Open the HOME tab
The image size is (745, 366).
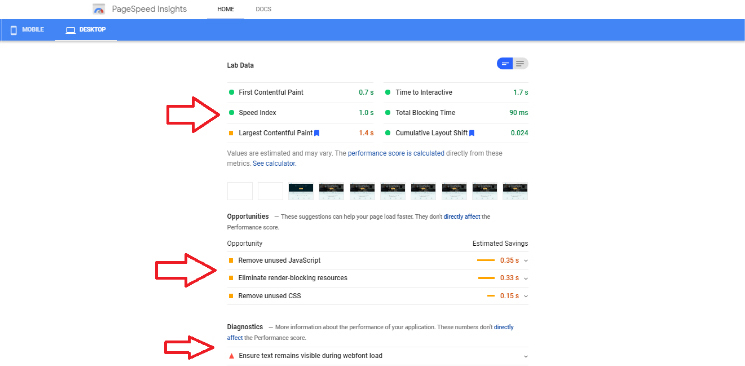coord(226,10)
